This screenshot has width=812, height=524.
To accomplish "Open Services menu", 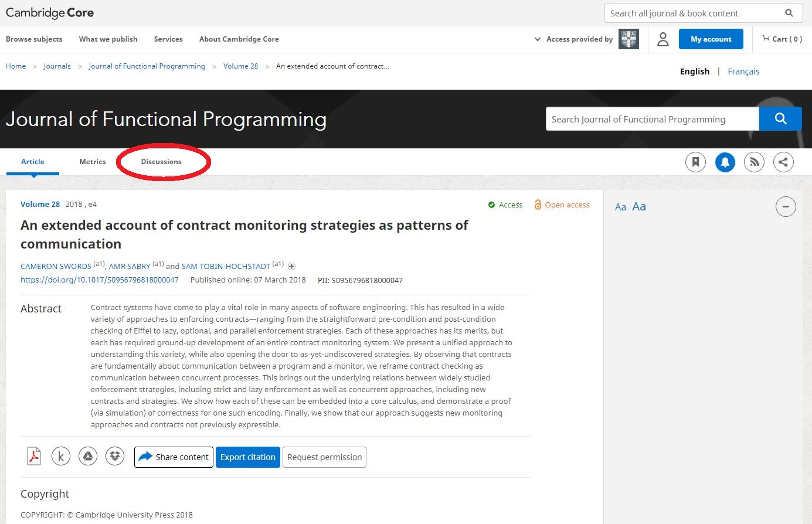I will (168, 39).
